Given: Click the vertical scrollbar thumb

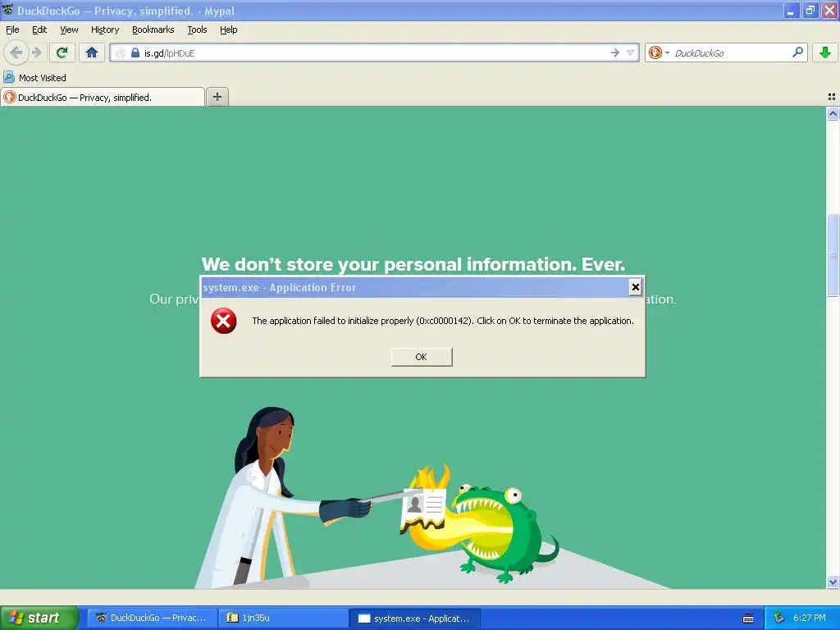Looking at the screenshot, I should coord(833,255).
